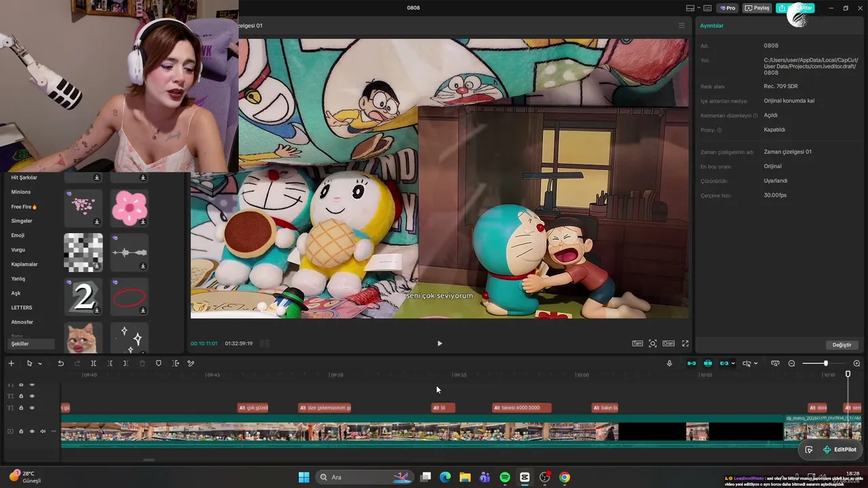Click the 'Paylaş' share button
Viewport: 868px width, 488px height.
click(757, 8)
